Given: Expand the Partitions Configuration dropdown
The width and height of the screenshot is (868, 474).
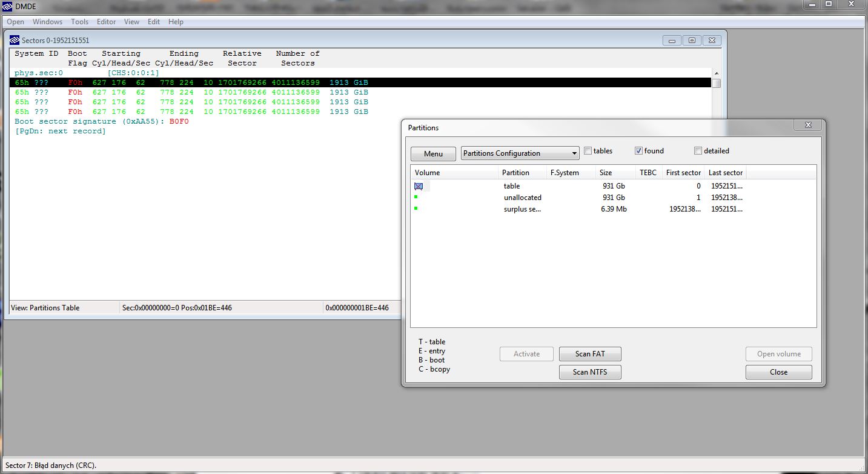Looking at the screenshot, I should click(520, 153).
